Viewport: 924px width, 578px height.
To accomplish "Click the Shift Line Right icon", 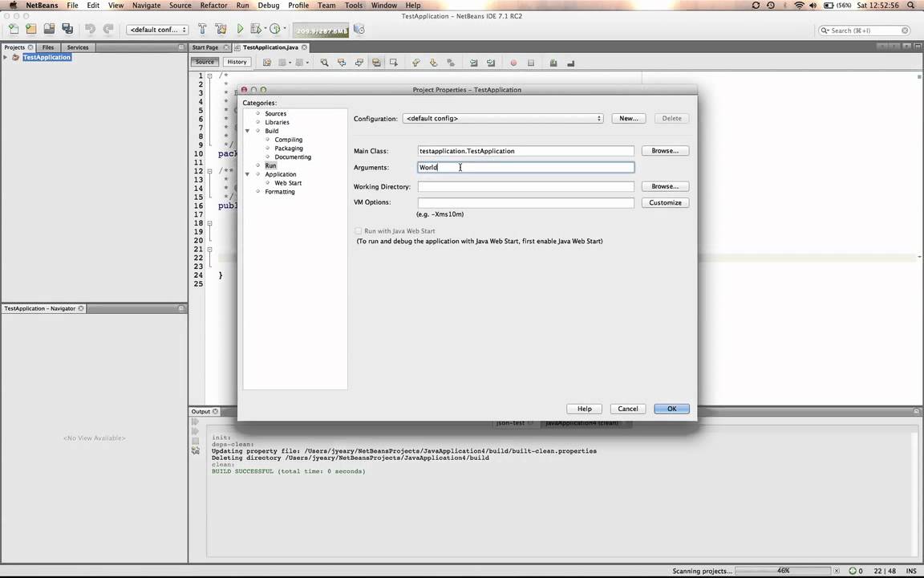I will point(491,63).
